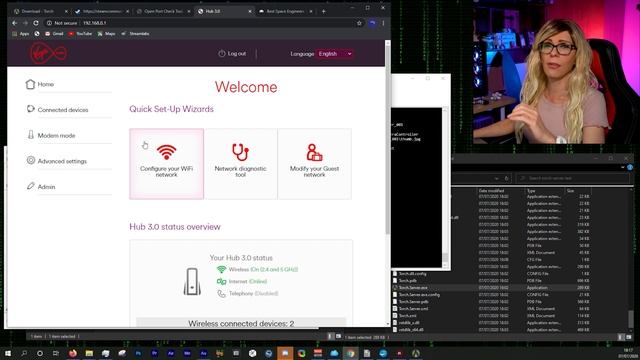Sort Explorer files by Size column
The width and height of the screenshot is (640, 360).
click(578, 191)
